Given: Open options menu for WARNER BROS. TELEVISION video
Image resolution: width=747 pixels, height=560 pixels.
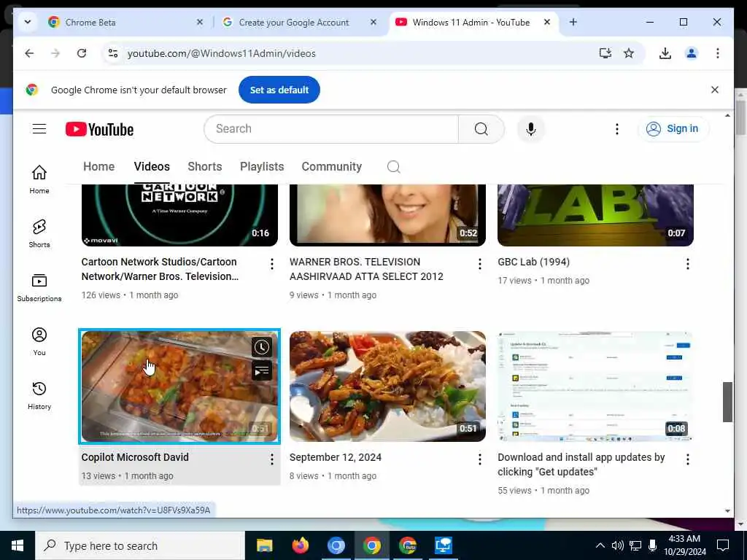Looking at the screenshot, I should [480, 264].
